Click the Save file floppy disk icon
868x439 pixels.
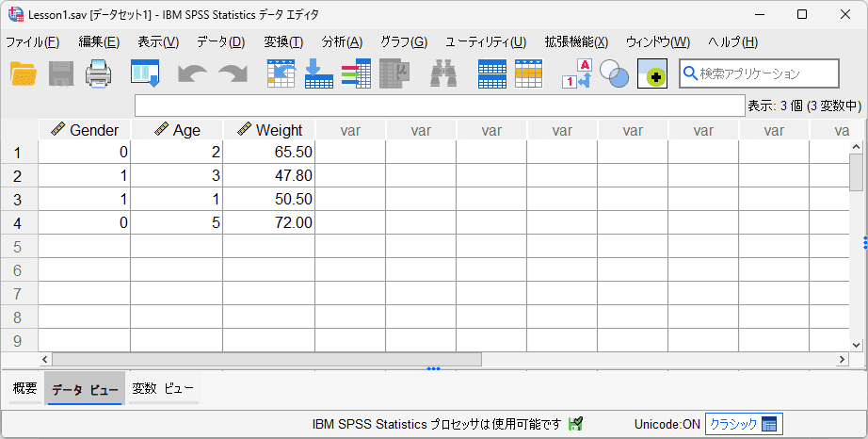61,73
